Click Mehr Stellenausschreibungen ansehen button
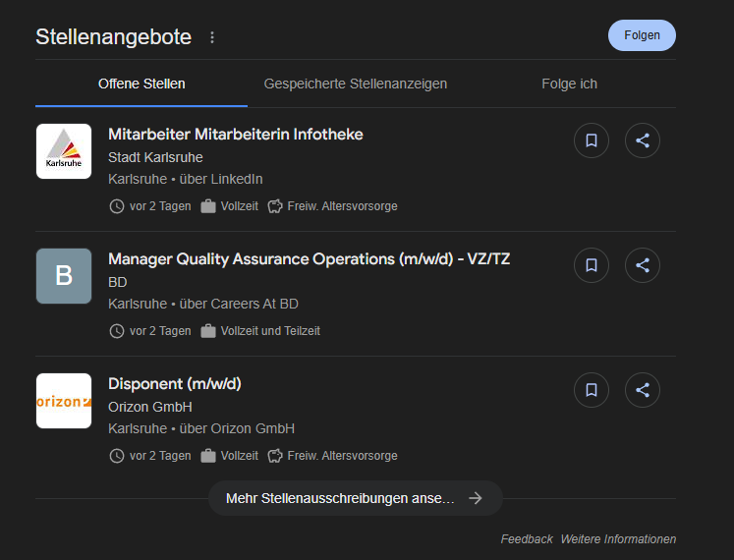Viewport: 734px width, 560px height. [x=356, y=498]
